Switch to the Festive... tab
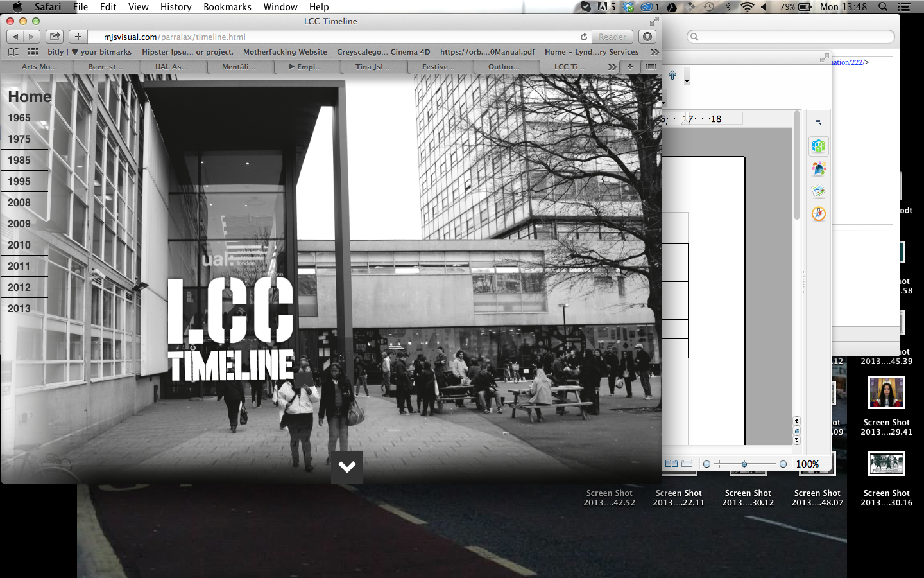Screen dimensions: 924x578 (439, 66)
